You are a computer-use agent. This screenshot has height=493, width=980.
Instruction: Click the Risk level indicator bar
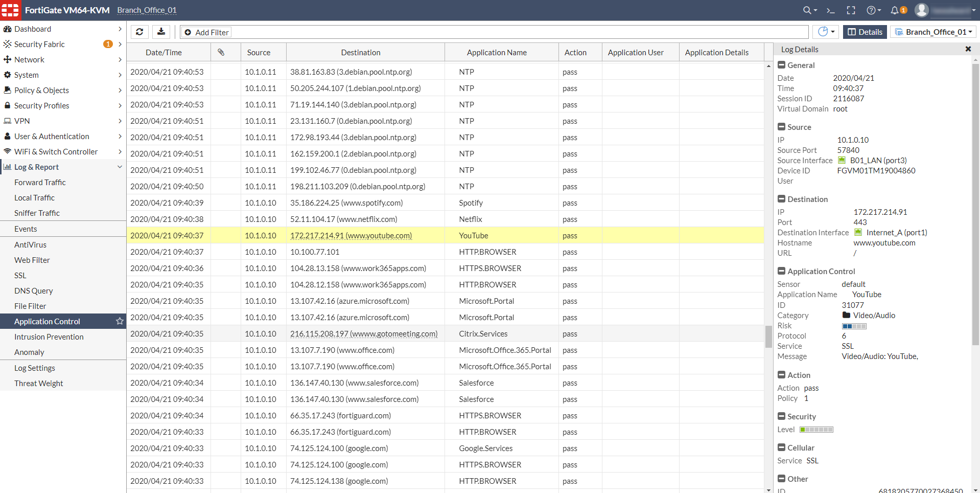pyautogui.click(x=854, y=326)
